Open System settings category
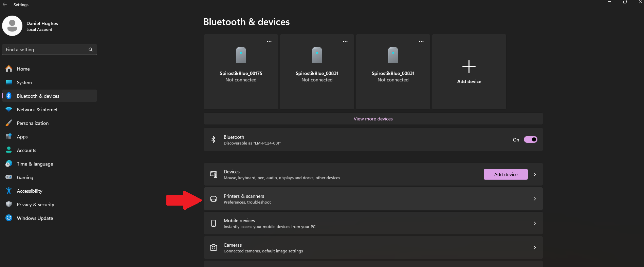Image resolution: width=644 pixels, height=267 pixels. pyautogui.click(x=50, y=82)
